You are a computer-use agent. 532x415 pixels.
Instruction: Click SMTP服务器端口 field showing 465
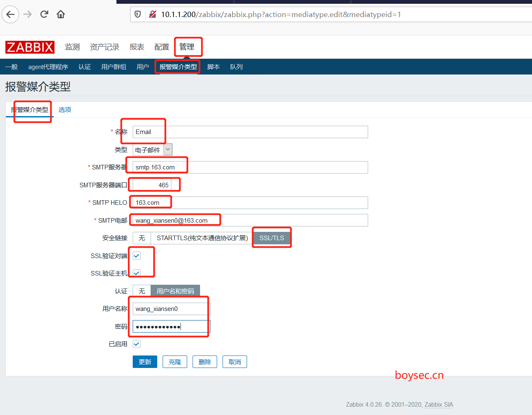(x=152, y=185)
